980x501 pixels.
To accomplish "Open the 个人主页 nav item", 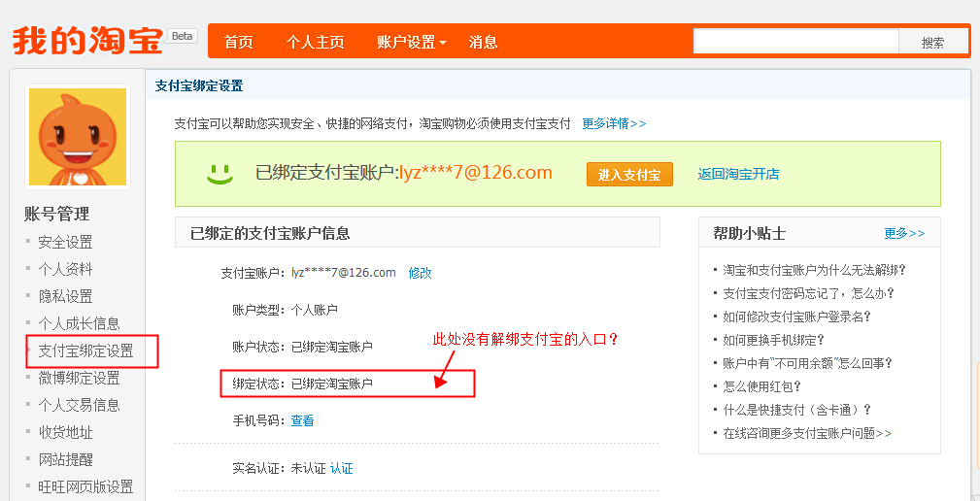I will (x=315, y=43).
